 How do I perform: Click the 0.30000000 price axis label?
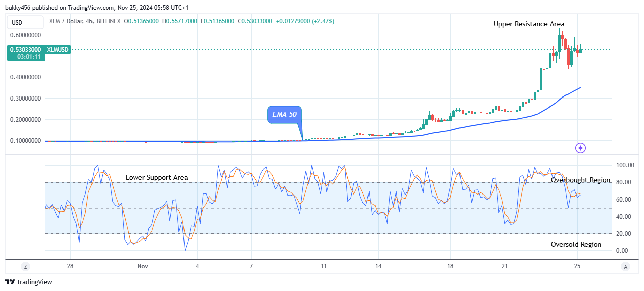[25, 99]
